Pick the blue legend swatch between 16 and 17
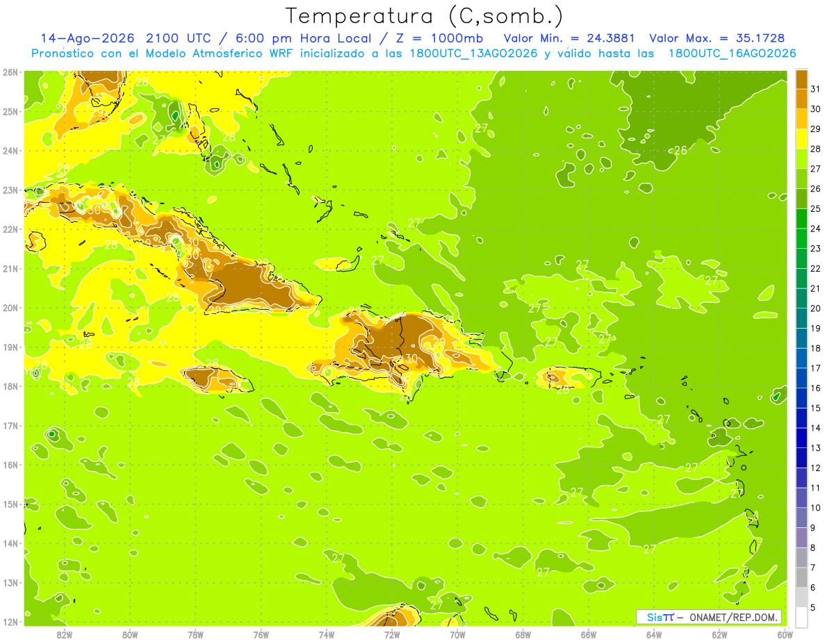834x644 pixels. point(801,378)
